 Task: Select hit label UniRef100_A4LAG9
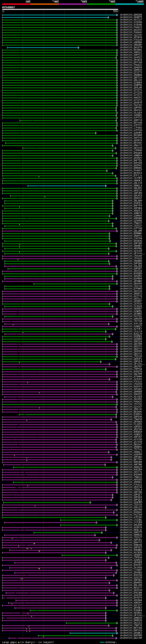click(131, 266)
